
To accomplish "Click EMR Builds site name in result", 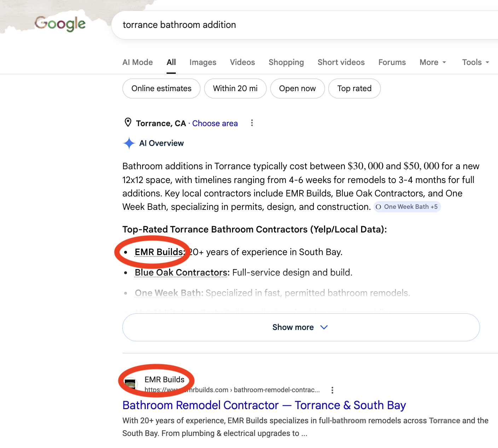I will [x=164, y=379].
